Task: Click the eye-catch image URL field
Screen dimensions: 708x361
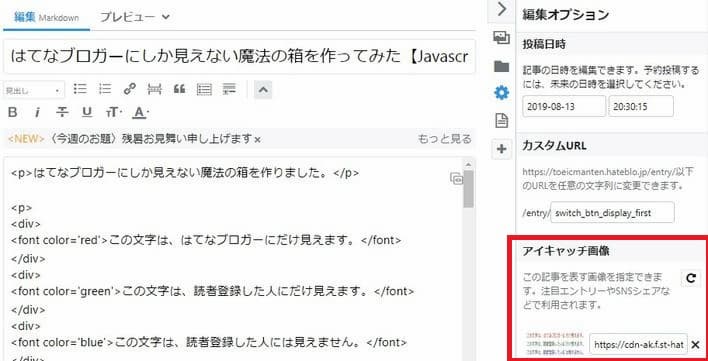Action: point(638,345)
